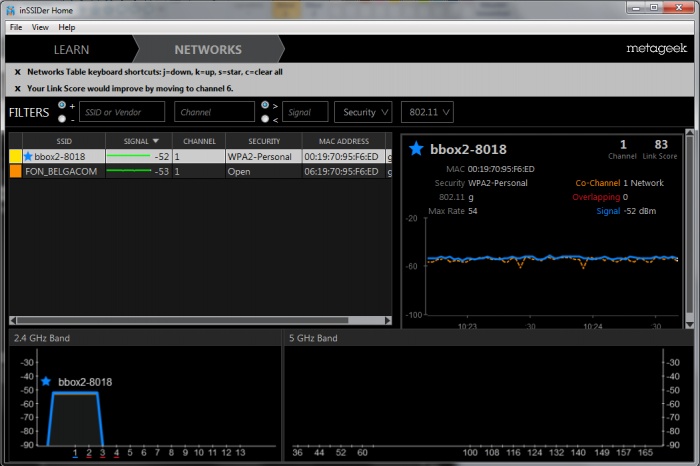Click the Link Score 83 value

661,145
